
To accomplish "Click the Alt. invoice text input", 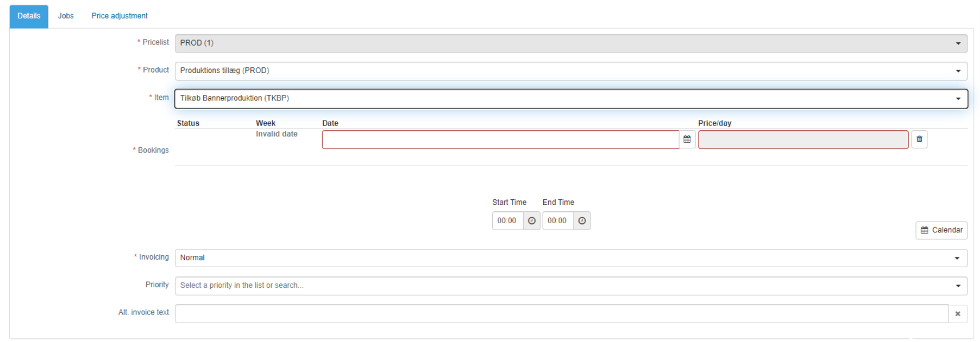I will 562,313.
